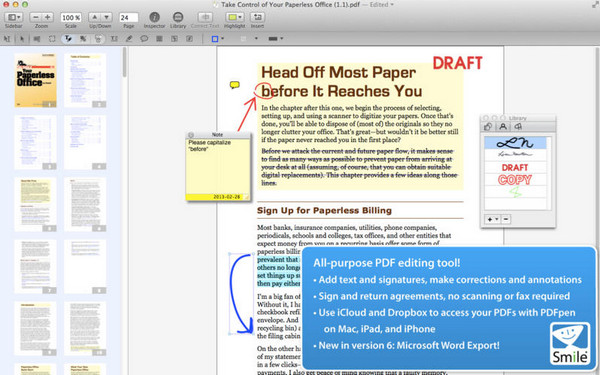Click the zoom out minus button
This screenshot has height=375, width=600.
[x=36, y=17]
